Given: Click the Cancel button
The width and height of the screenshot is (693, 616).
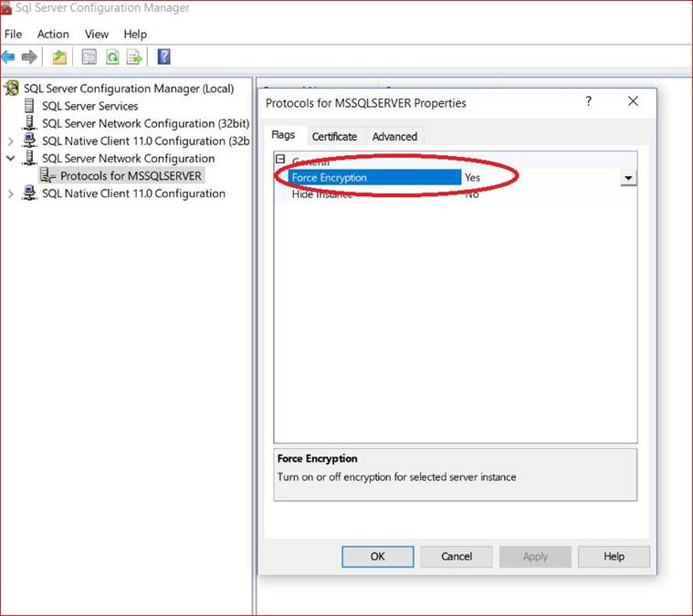Looking at the screenshot, I should pyautogui.click(x=457, y=557).
